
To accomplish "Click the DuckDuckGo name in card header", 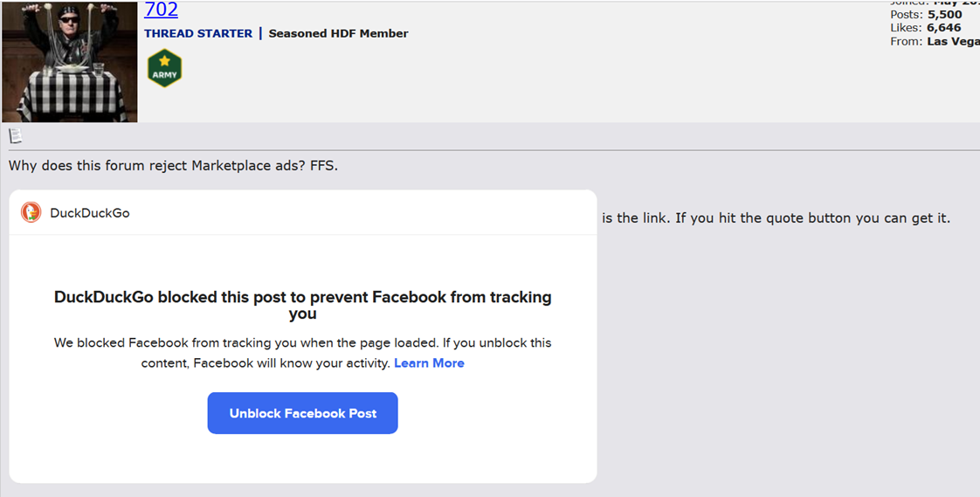I will pyautogui.click(x=90, y=213).
